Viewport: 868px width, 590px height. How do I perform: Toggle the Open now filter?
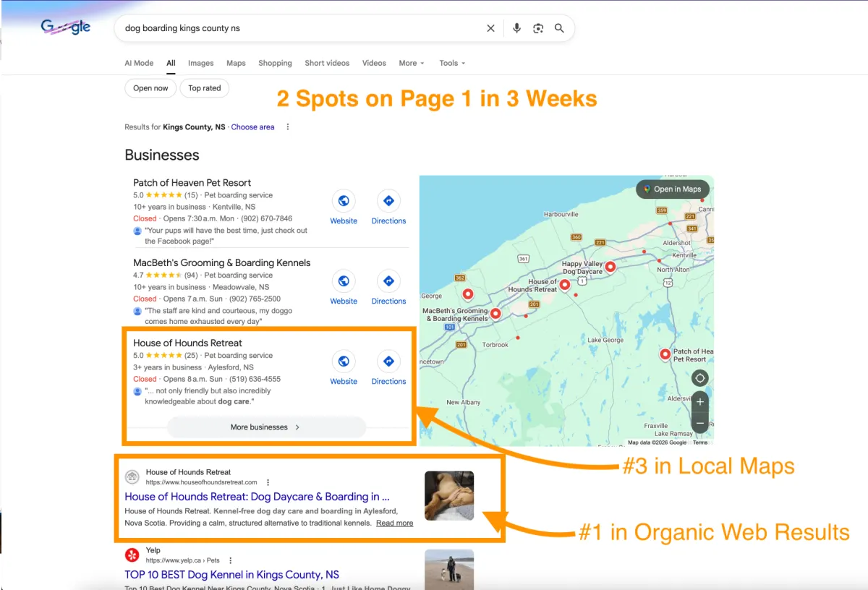[x=150, y=88]
